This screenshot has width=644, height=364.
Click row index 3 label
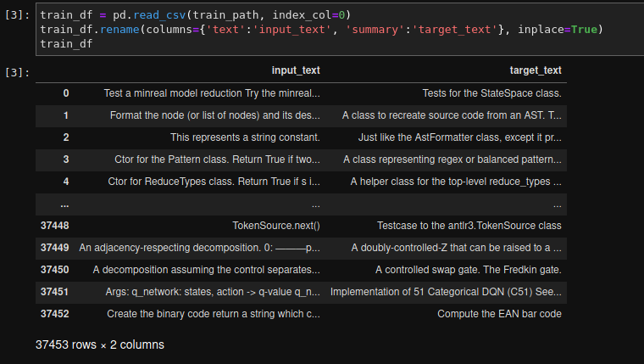66,160
